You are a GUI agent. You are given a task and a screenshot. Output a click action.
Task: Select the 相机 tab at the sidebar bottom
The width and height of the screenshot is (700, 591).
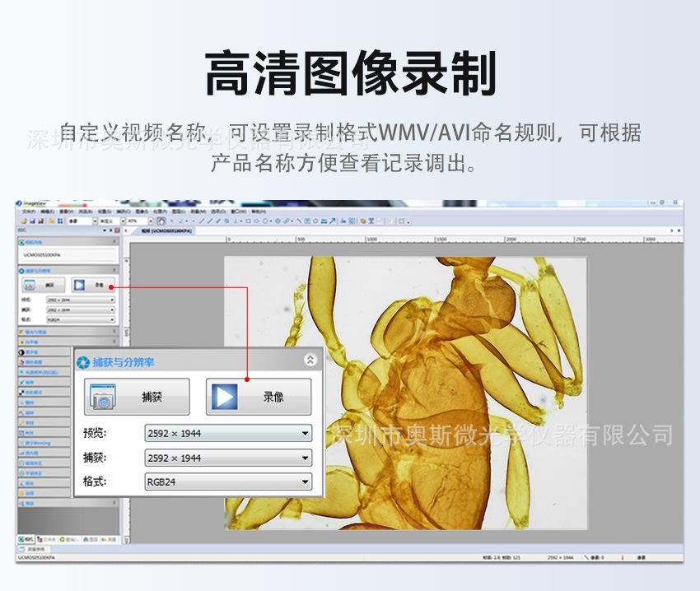[x=26, y=539]
